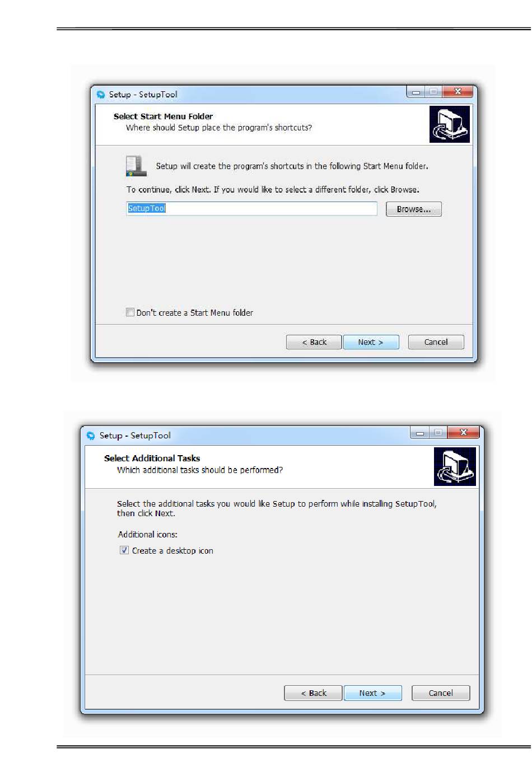Go Back from Select Start Menu Folder
The height and width of the screenshot is (772, 532).
tap(314, 342)
